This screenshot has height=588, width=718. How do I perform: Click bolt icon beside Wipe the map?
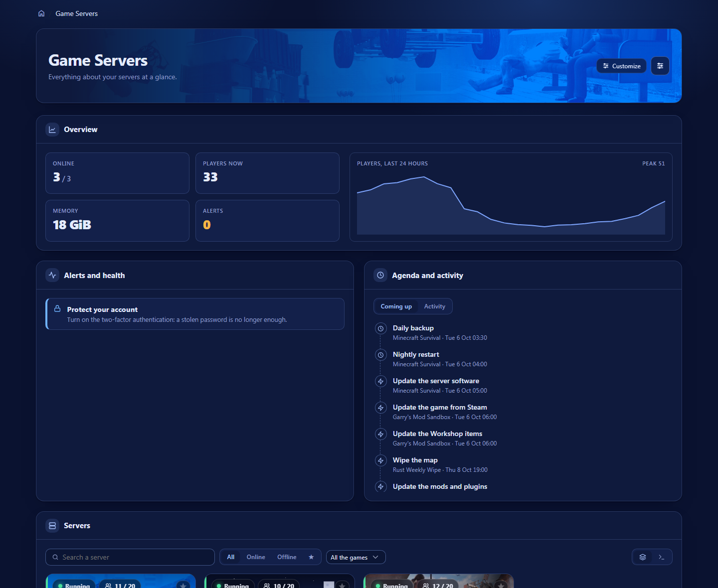coord(380,460)
